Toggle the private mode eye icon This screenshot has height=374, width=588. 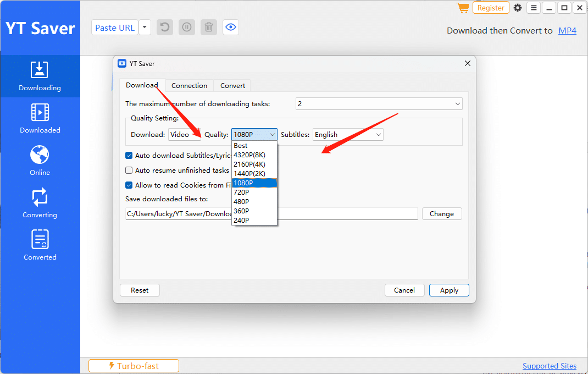point(231,28)
